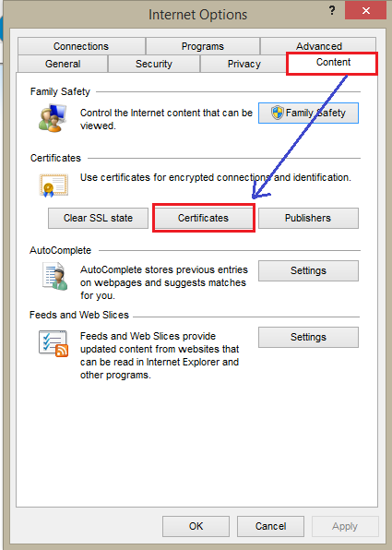This screenshot has width=392, height=550.
Task: Click the Internet Options title text
Action: point(197,15)
